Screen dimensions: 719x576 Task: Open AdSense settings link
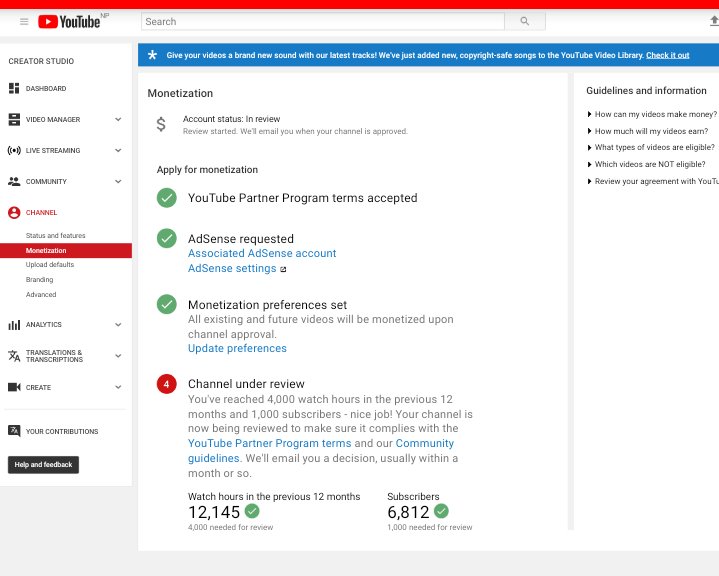tap(232, 268)
